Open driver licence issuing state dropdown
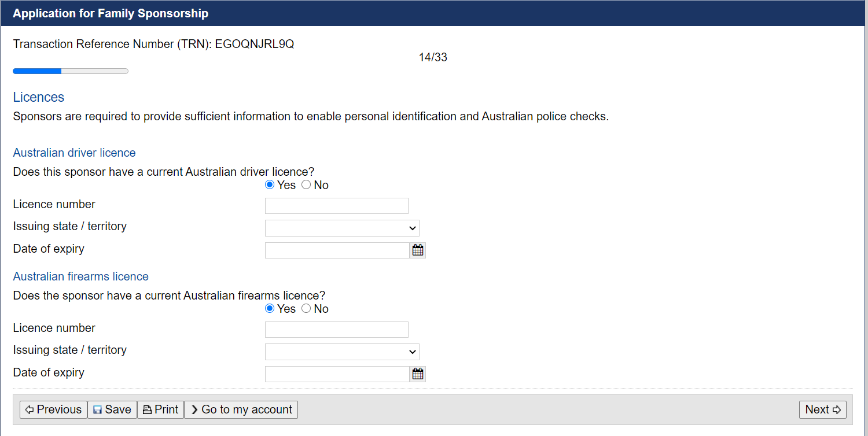 [x=342, y=228]
